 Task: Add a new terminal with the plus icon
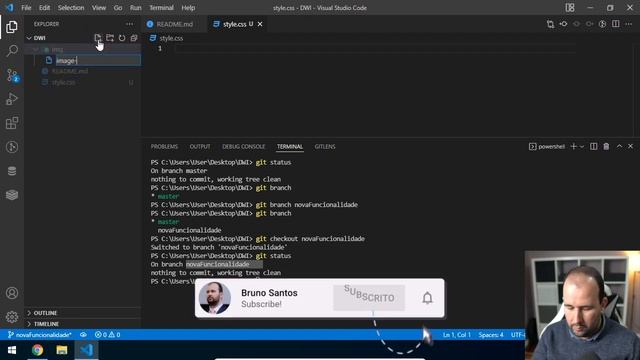(x=573, y=147)
